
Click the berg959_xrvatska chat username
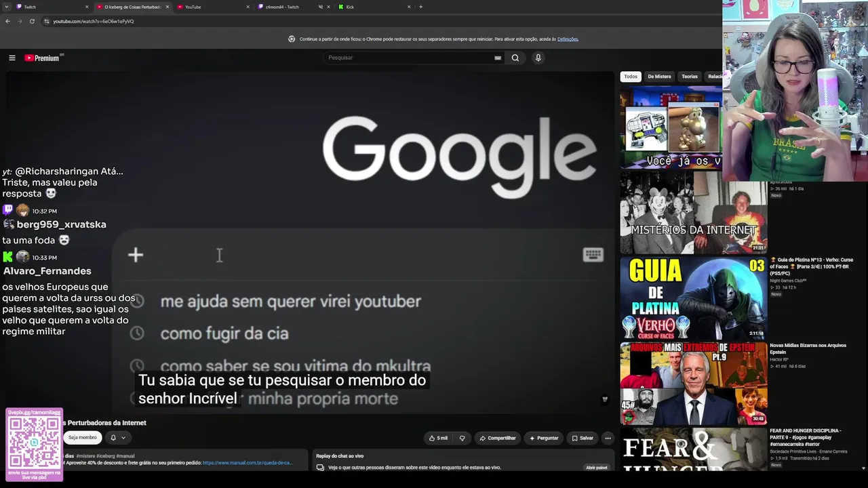[61, 224]
